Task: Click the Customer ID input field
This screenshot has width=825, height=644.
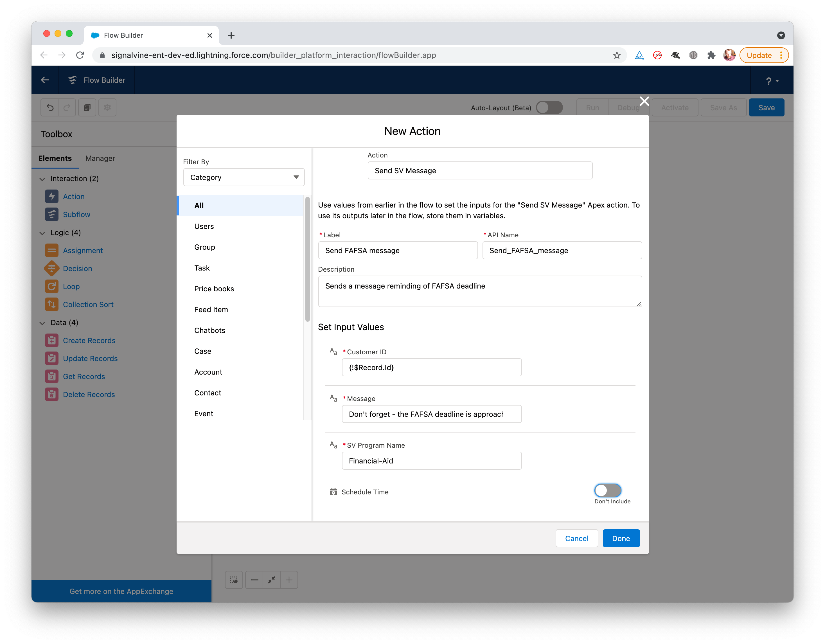Action: [x=431, y=367]
